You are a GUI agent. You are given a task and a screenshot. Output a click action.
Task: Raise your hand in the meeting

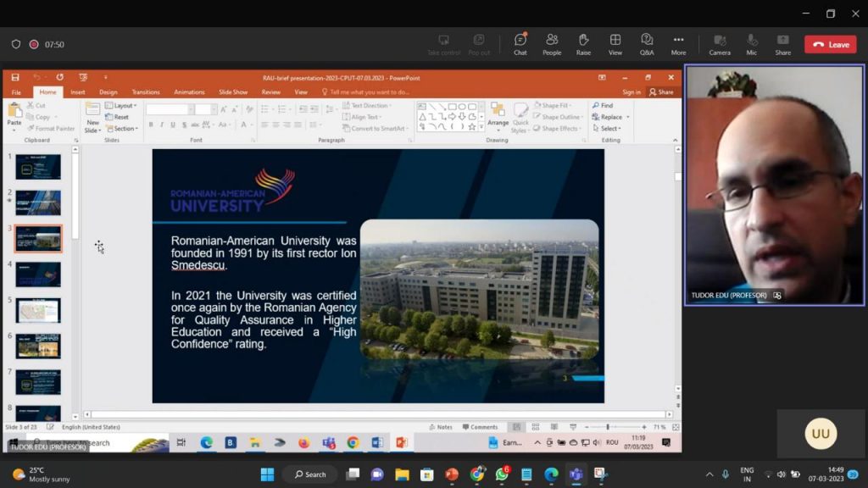coord(583,44)
